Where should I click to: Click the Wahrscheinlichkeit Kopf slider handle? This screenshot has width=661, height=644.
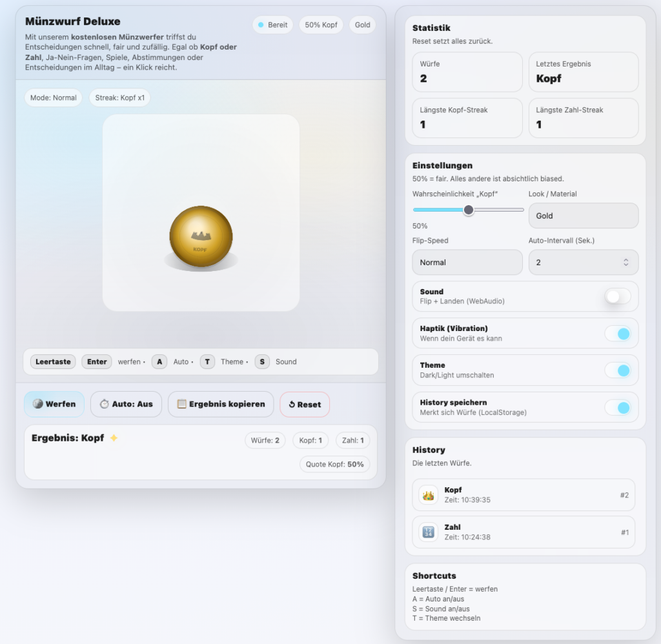pos(469,210)
